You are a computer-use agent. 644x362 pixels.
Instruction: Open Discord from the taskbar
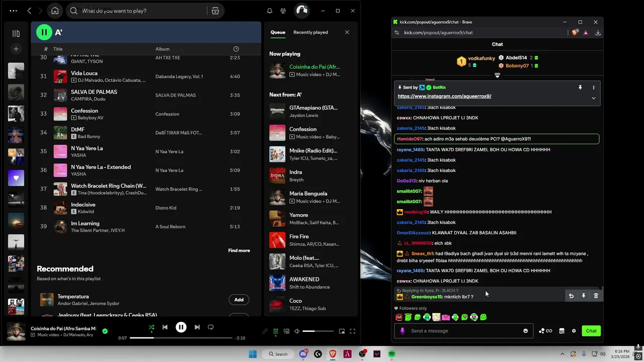click(303, 354)
